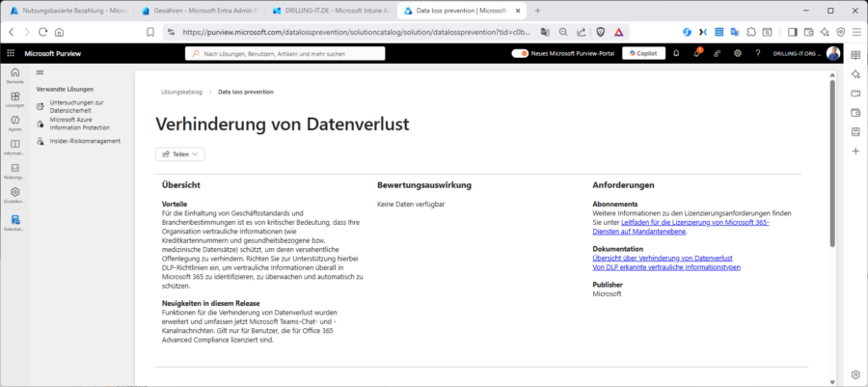868x387 pixels.
Task: Select the Datenkatalog icon in left rail
Action: pyautogui.click(x=14, y=222)
